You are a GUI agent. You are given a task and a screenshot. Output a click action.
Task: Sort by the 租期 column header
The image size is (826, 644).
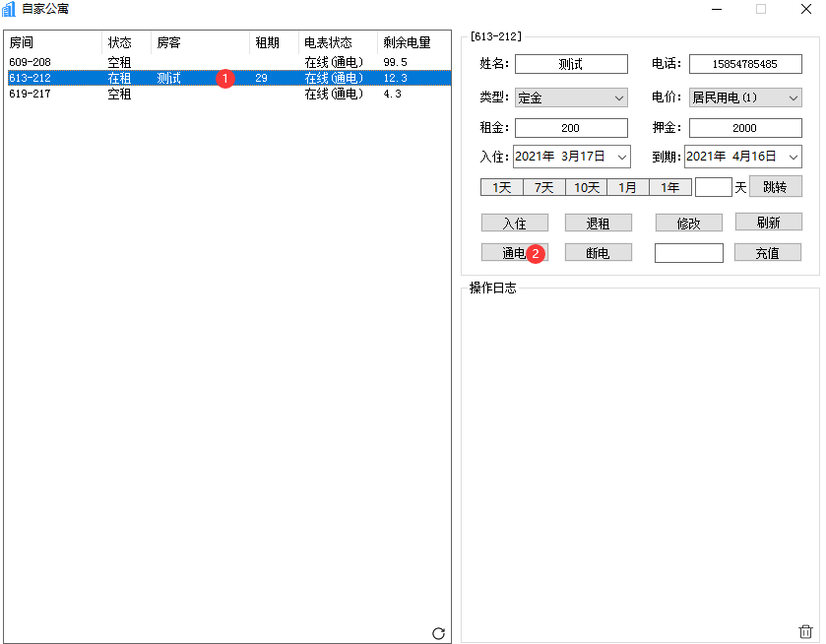coord(274,42)
